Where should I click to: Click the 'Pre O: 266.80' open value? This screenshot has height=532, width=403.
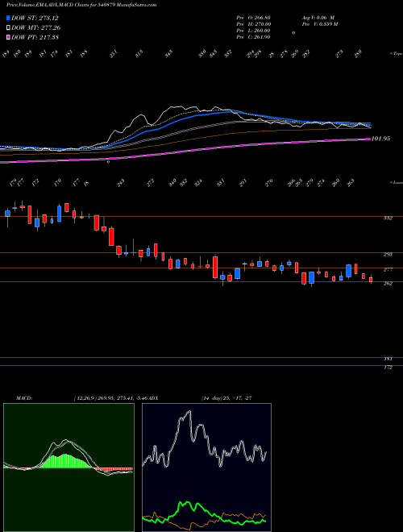click(x=253, y=18)
